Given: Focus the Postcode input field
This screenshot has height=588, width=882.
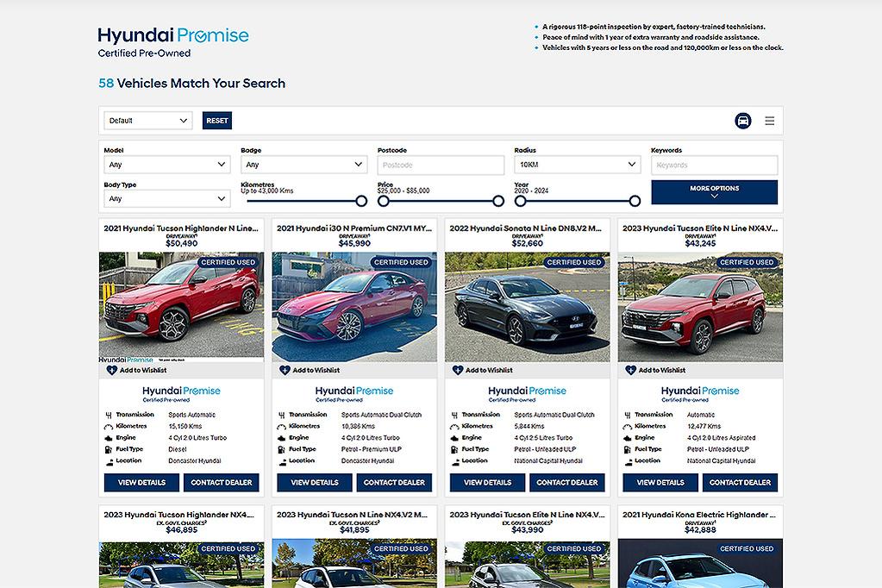Looking at the screenshot, I should pyautogui.click(x=441, y=165).
